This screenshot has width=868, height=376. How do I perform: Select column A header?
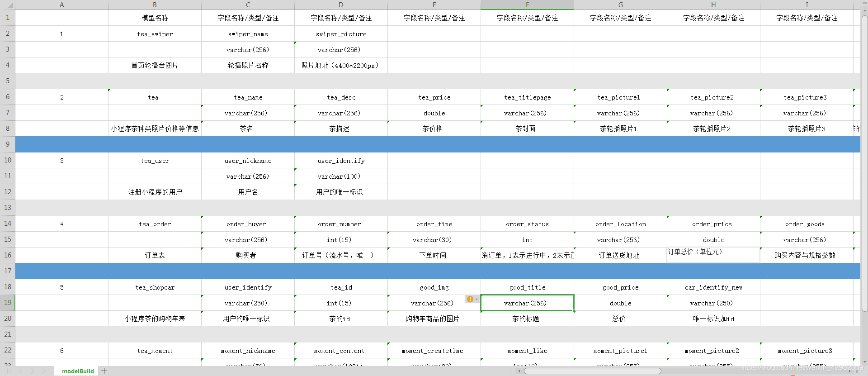(62, 5)
